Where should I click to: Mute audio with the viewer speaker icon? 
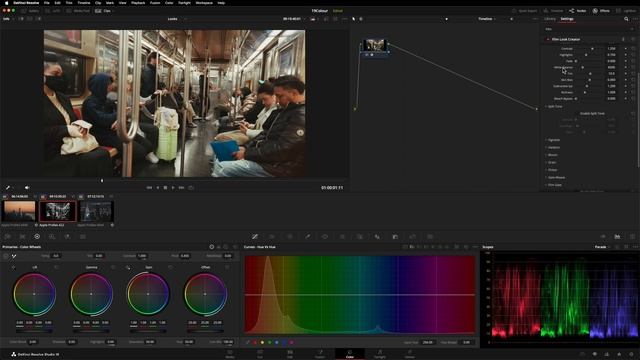pos(27,188)
